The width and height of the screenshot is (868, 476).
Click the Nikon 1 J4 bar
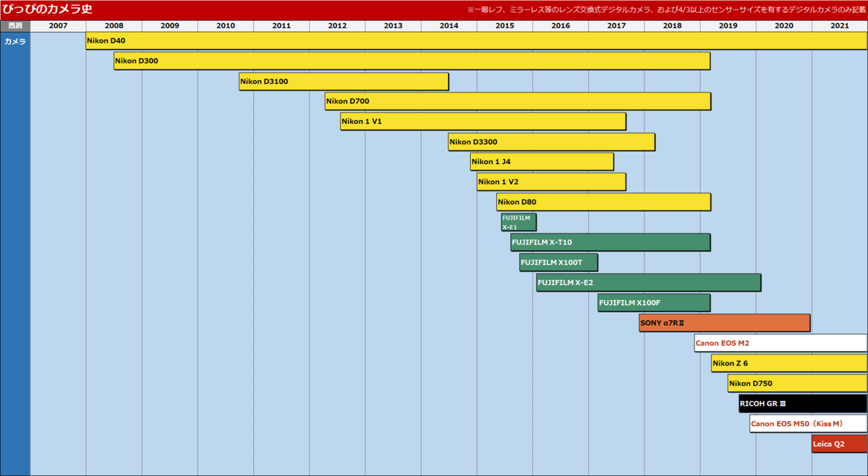(x=542, y=162)
